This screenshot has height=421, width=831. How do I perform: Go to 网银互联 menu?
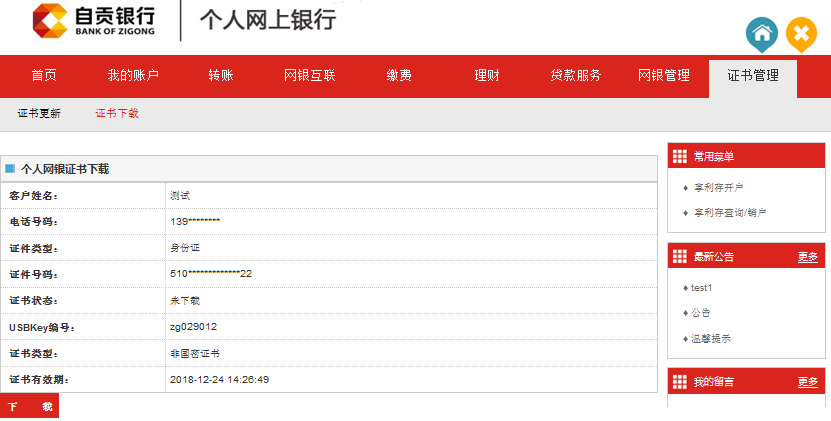coord(310,76)
